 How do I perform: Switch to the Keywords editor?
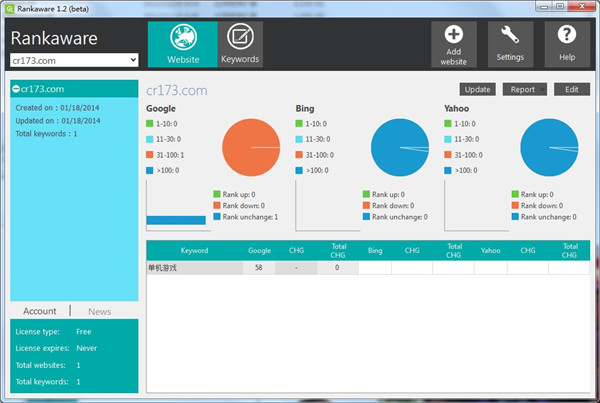point(240,44)
